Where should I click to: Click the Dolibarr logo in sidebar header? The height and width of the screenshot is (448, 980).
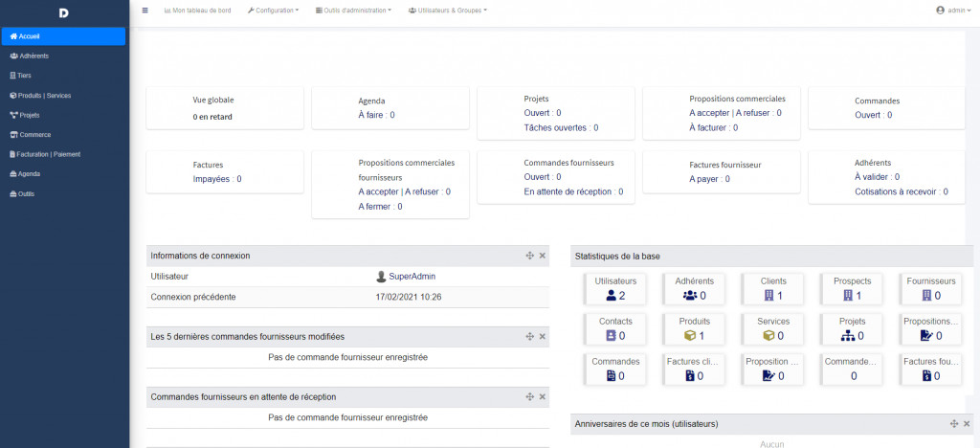tap(64, 12)
